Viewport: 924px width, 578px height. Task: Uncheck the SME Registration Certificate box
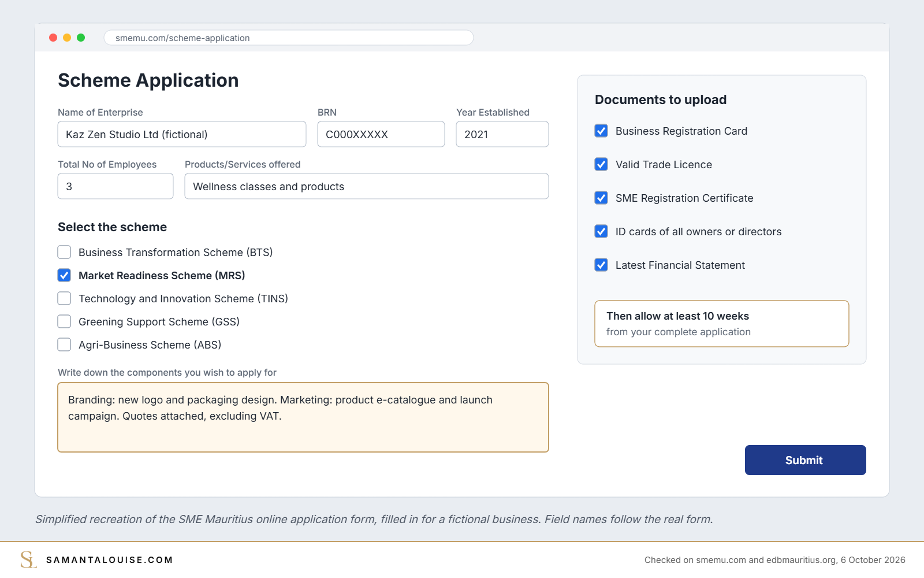point(601,198)
